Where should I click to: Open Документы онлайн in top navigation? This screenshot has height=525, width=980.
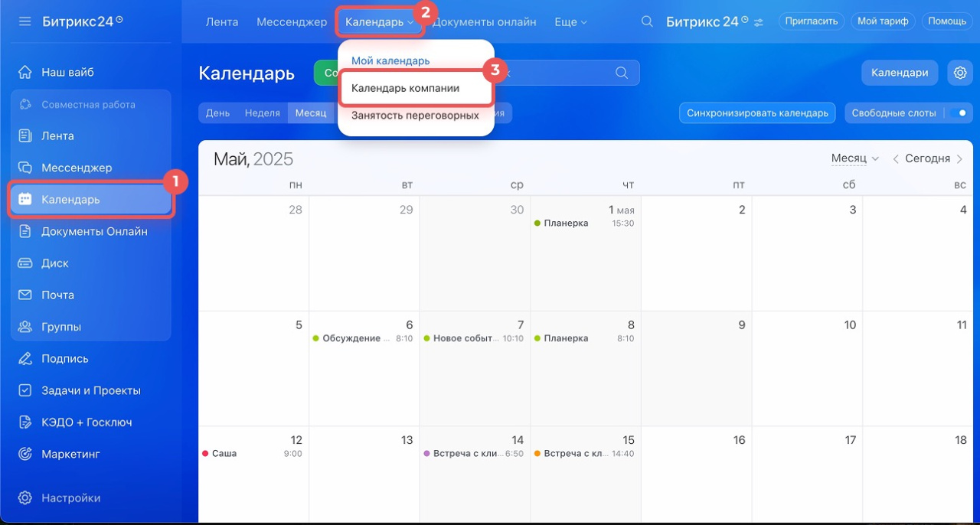[x=485, y=22]
